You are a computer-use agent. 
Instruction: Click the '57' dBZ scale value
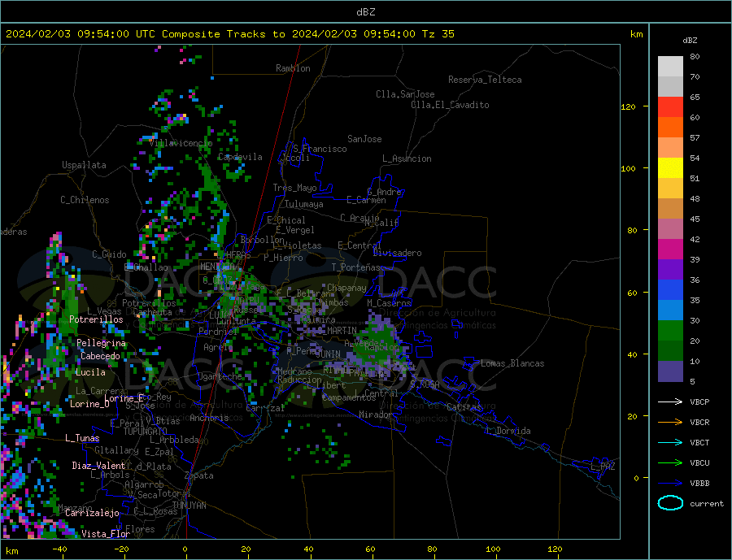click(x=695, y=137)
